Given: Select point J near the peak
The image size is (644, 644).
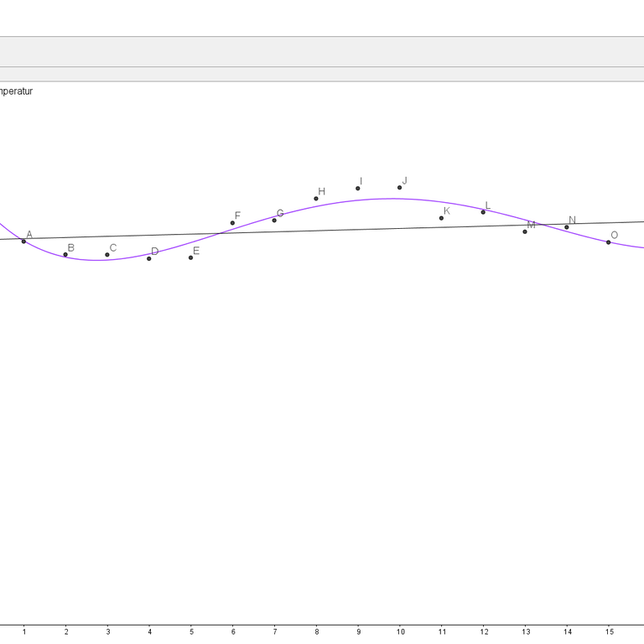Looking at the screenshot, I should (x=399, y=188).
